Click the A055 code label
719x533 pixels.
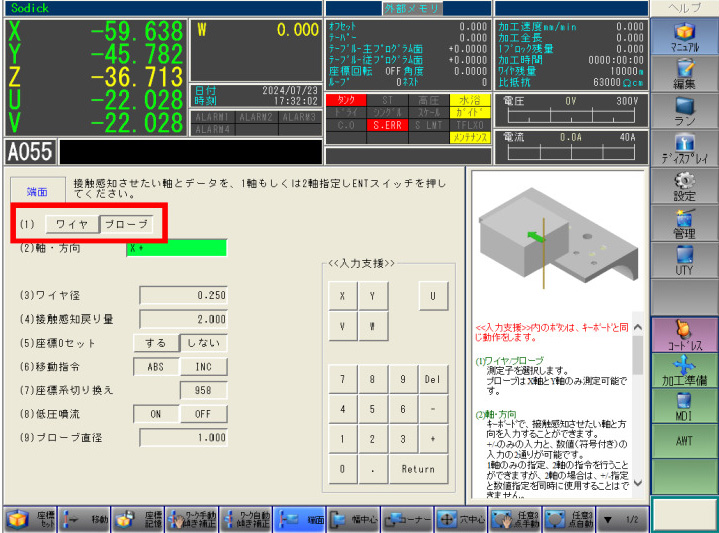click(x=30, y=152)
